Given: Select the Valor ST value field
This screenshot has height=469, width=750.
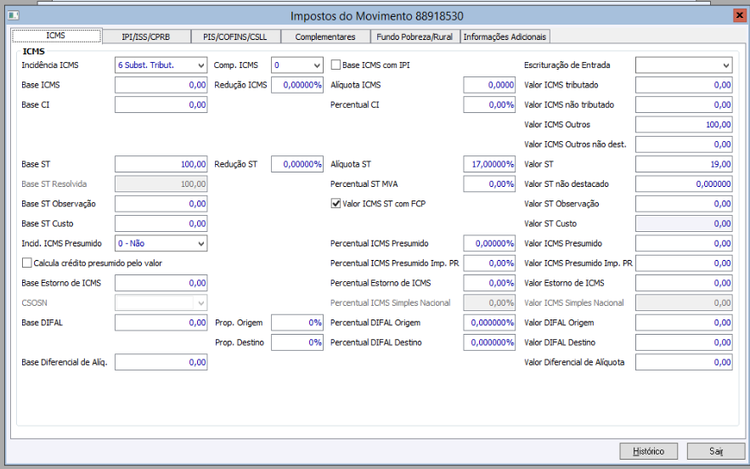Looking at the screenshot, I should pyautogui.click(x=684, y=164).
